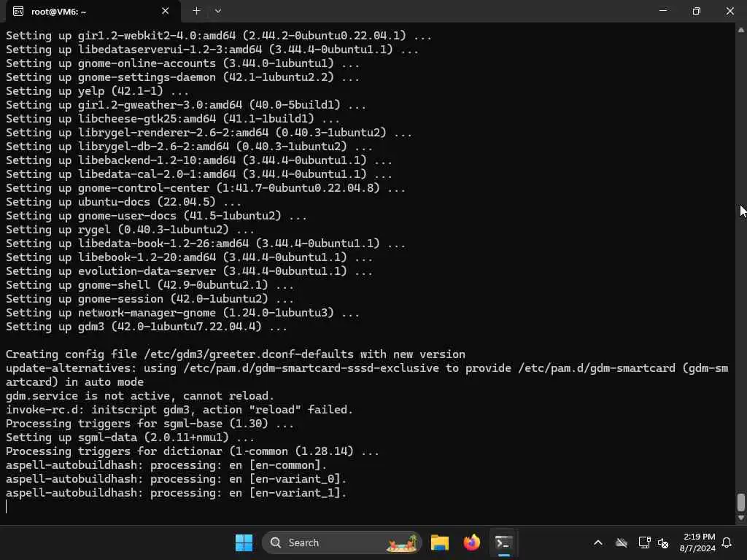This screenshot has width=747, height=560.
Task: Open a new terminal tab
Action: click(x=196, y=11)
